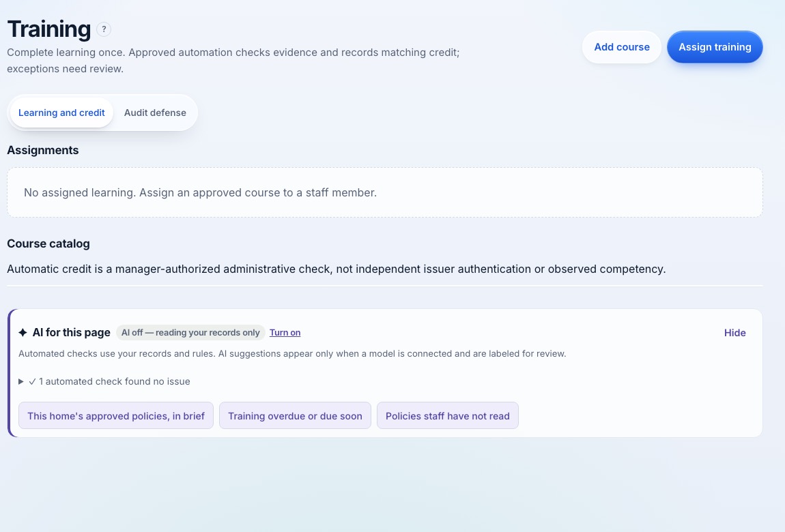This screenshot has width=785, height=532.
Task: Click the Automated checks use your records description
Action: coord(292,353)
